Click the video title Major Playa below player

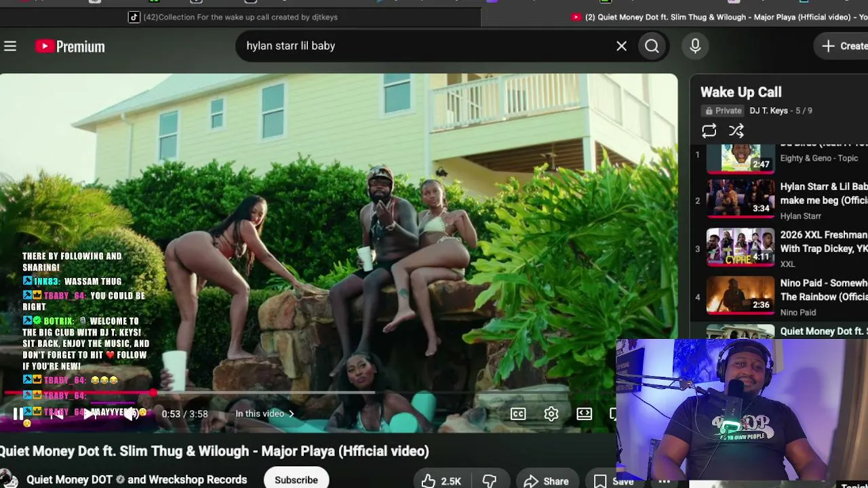point(214,451)
